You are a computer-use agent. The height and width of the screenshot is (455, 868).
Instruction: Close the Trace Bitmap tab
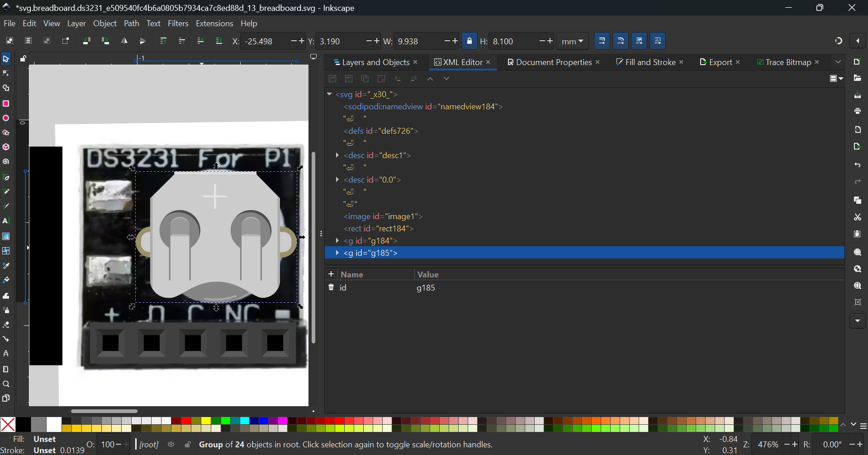(817, 62)
